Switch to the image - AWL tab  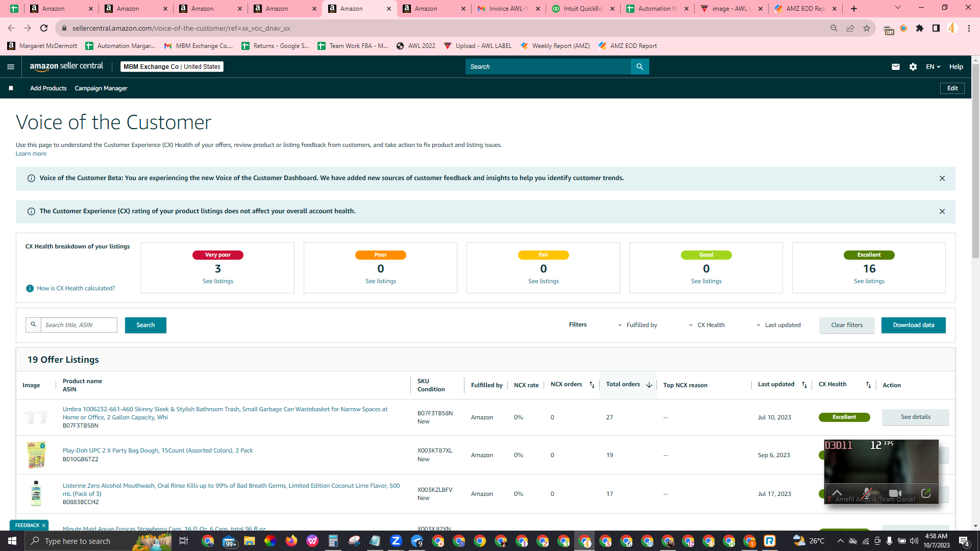tap(731, 9)
